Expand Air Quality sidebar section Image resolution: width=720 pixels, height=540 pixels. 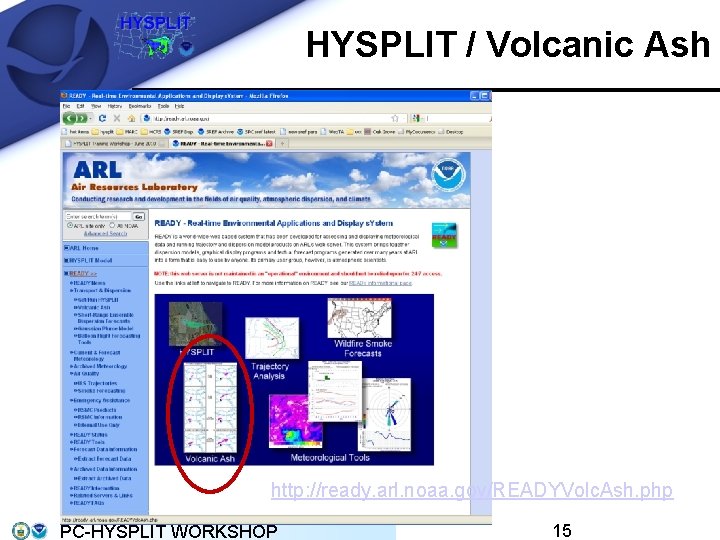(86, 374)
